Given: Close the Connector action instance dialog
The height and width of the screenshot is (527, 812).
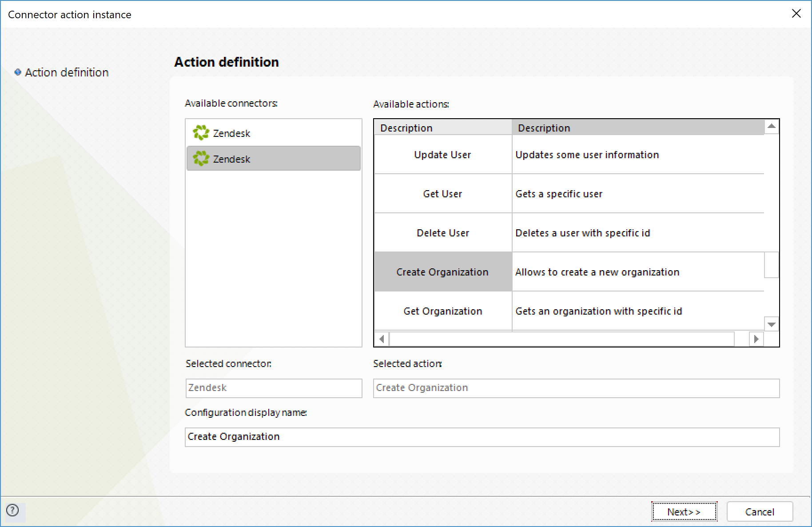Looking at the screenshot, I should [x=796, y=14].
